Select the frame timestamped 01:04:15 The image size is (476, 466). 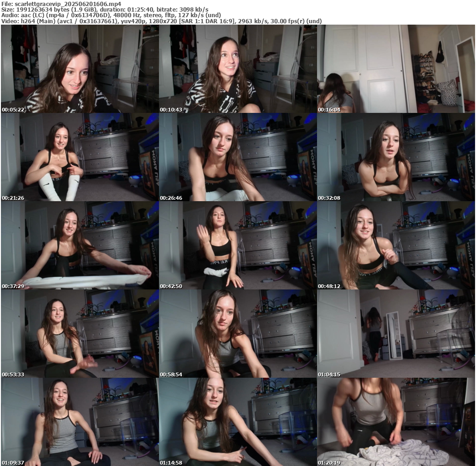click(396, 334)
